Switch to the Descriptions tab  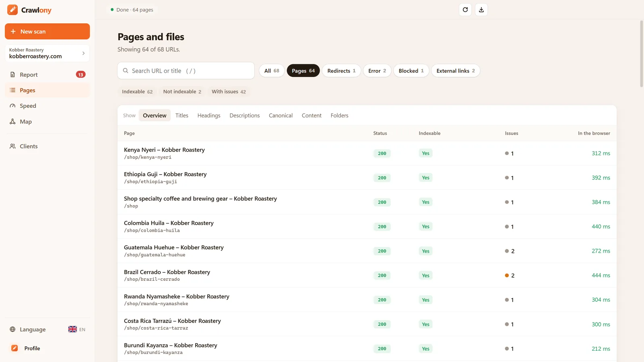click(245, 115)
